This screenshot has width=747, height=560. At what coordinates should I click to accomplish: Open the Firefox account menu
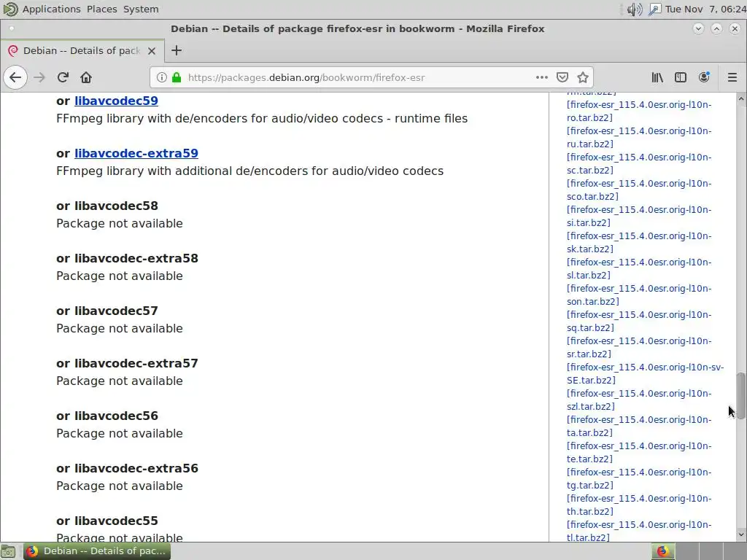coord(704,77)
